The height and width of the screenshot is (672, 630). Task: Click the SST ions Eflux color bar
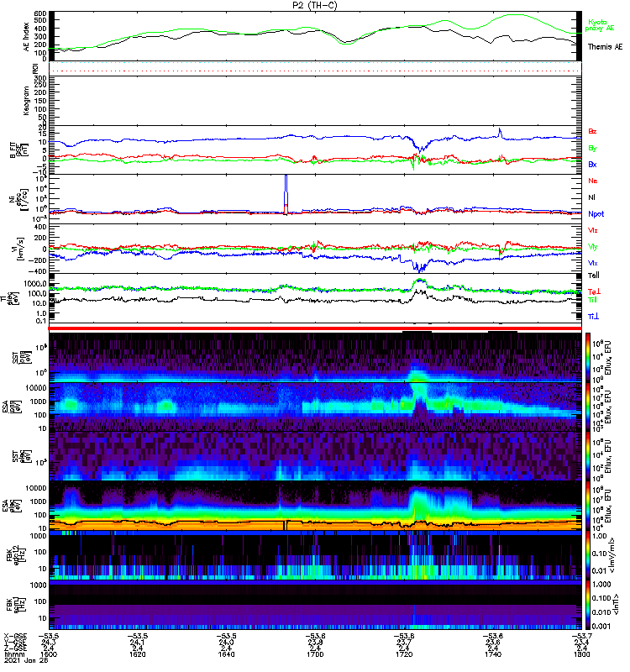point(588,358)
